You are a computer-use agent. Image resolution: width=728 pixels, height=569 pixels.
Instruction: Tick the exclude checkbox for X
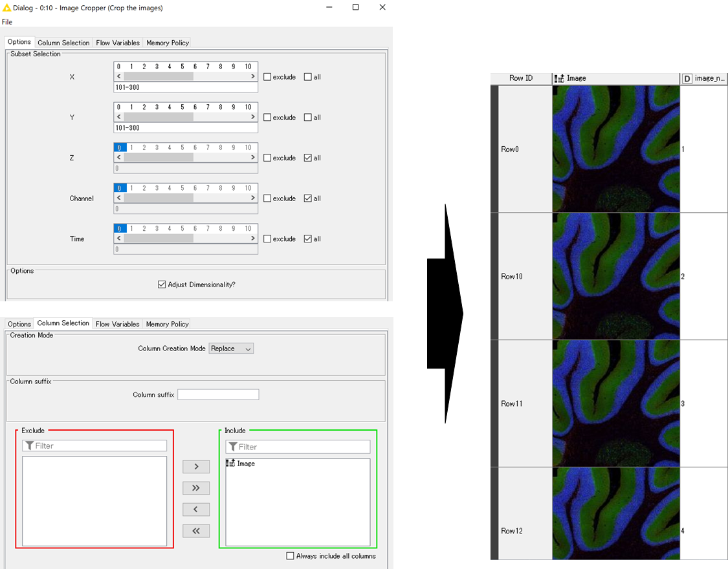tap(267, 77)
